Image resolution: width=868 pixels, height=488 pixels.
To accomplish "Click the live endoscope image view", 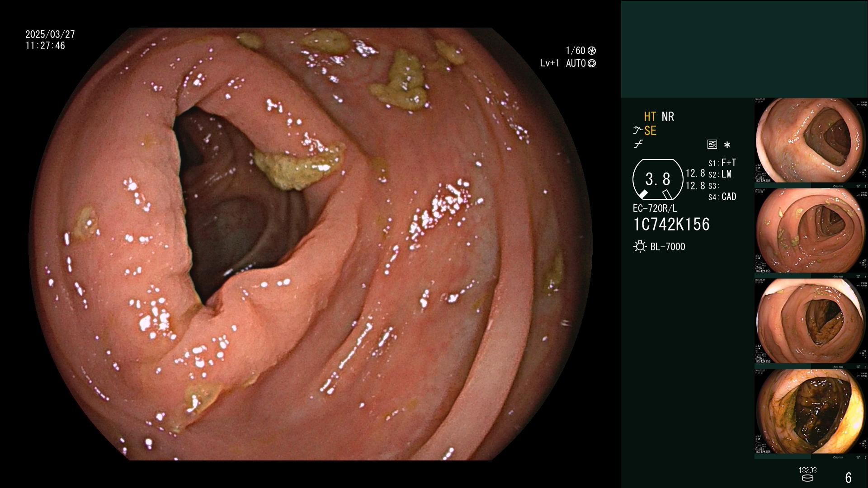I will pyautogui.click(x=310, y=244).
